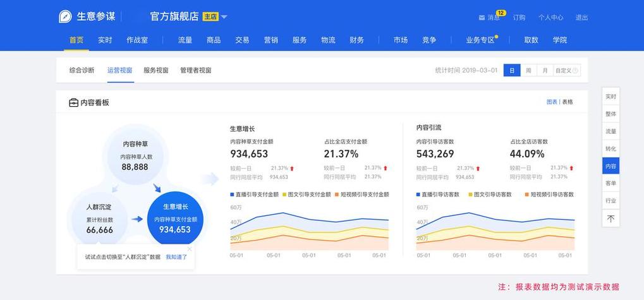Image resolution: width=644 pixels, height=300 pixels.
Task: Expand the 官方旗舰店 shop dropdown arrow
Action: pyautogui.click(x=224, y=17)
